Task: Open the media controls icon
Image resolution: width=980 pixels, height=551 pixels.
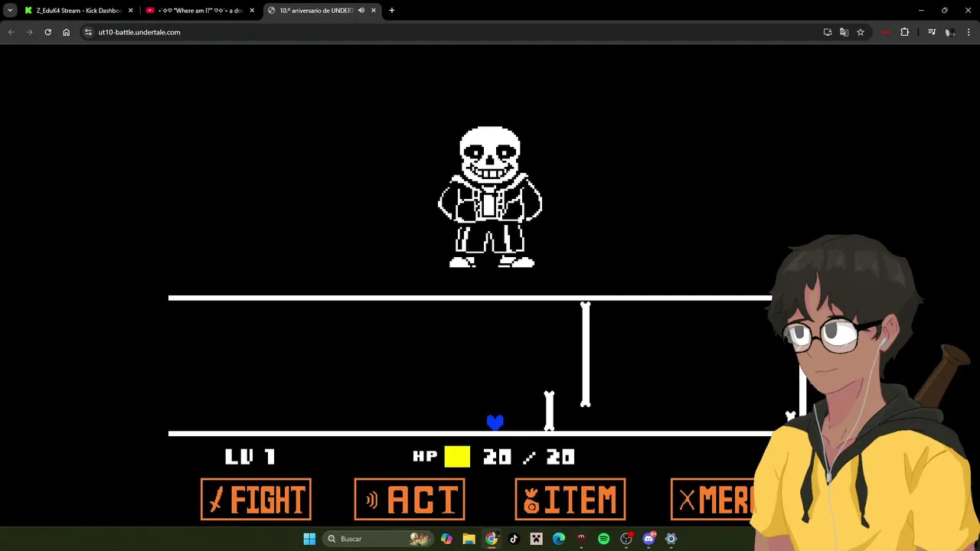Action: click(x=932, y=32)
